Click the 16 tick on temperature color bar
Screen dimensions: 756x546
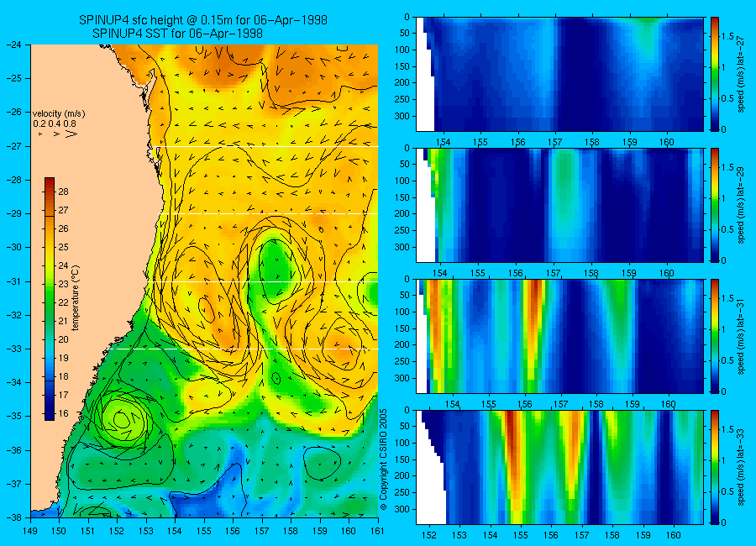coord(63,413)
